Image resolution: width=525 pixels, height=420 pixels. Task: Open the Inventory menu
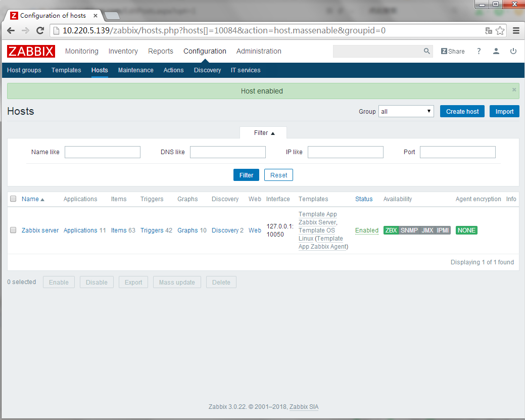123,51
